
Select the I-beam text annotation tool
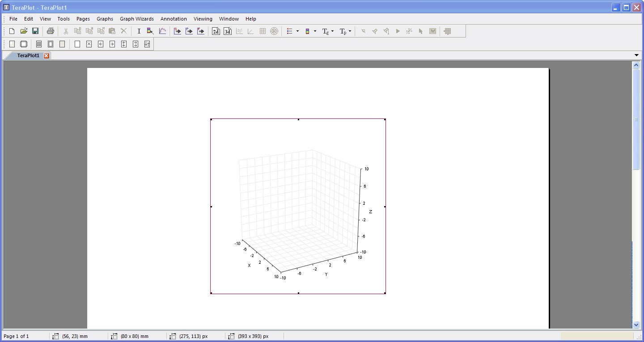139,31
